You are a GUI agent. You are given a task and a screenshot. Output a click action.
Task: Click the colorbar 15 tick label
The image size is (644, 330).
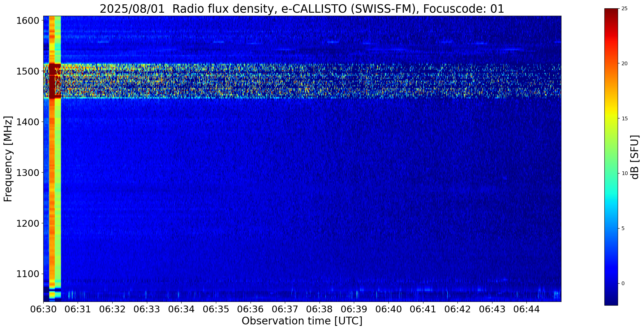[625, 119]
